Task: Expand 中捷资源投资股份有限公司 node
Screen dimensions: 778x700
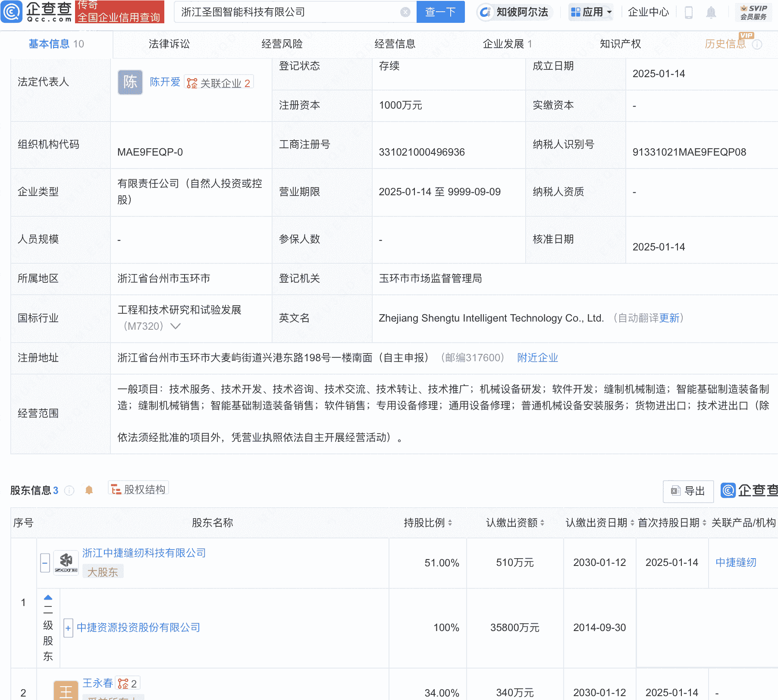Action: coord(68,628)
